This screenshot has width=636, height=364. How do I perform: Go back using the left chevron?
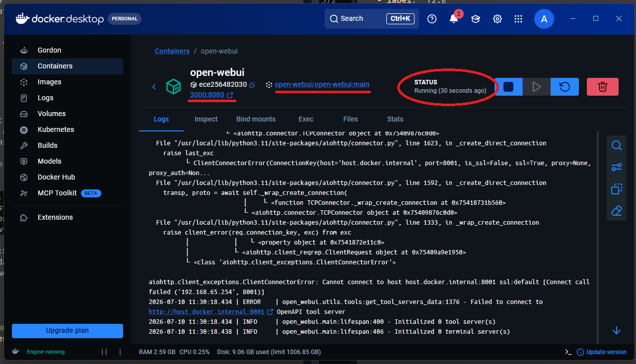click(x=154, y=87)
